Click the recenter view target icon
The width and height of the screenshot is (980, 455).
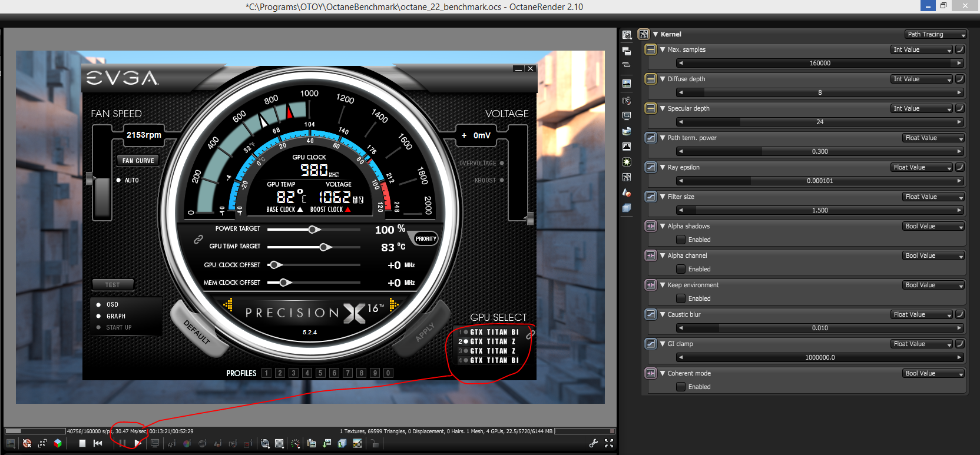pyautogui.click(x=27, y=443)
